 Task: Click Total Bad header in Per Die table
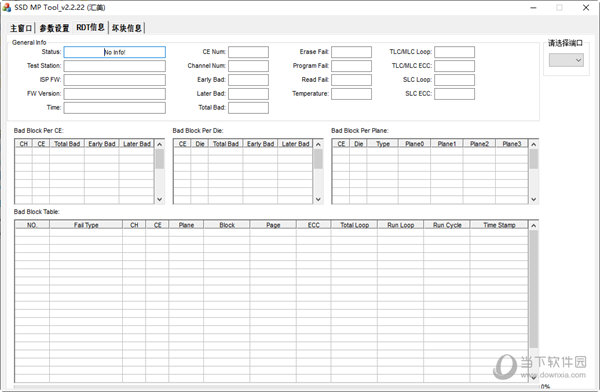(x=226, y=144)
